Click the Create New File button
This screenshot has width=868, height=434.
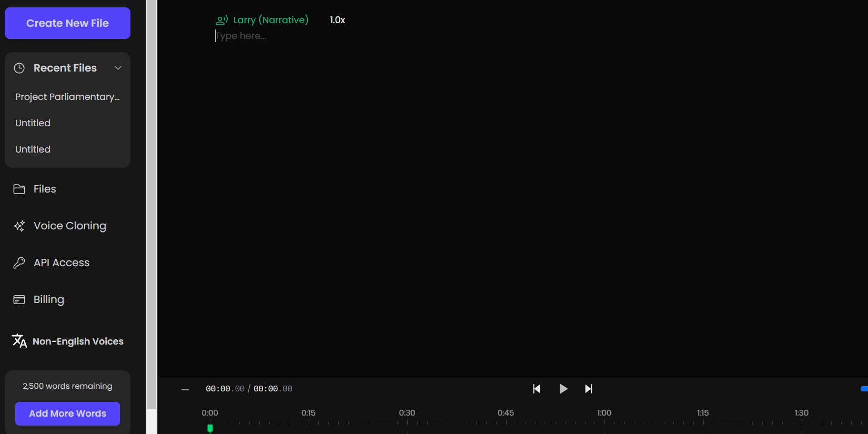click(x=67, y=23)
